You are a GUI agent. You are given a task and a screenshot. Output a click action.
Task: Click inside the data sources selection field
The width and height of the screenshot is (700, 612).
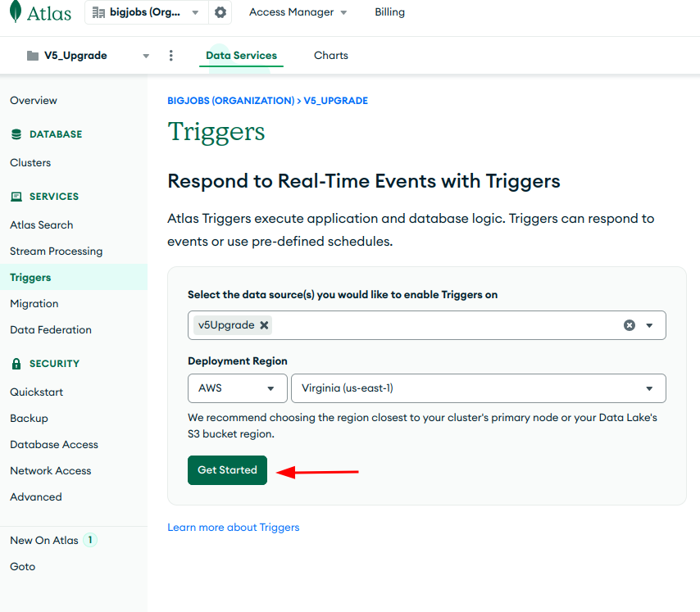click(443, 325)
